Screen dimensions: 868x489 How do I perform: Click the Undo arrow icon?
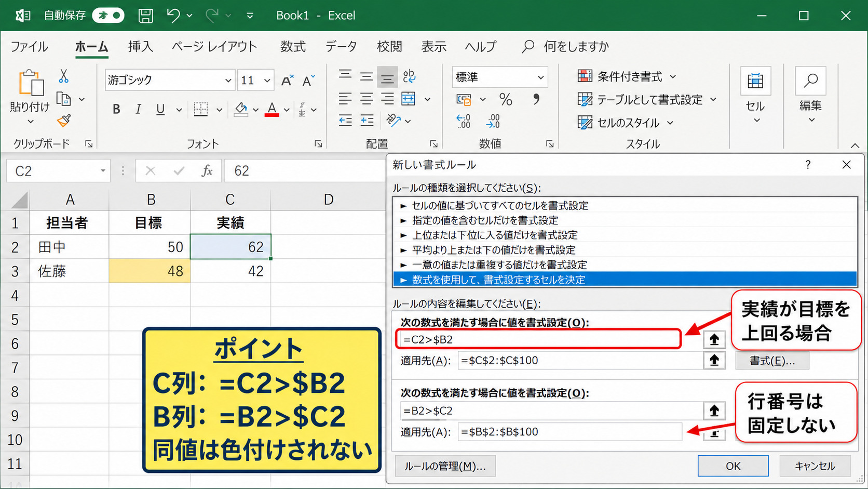pos(173,16)
